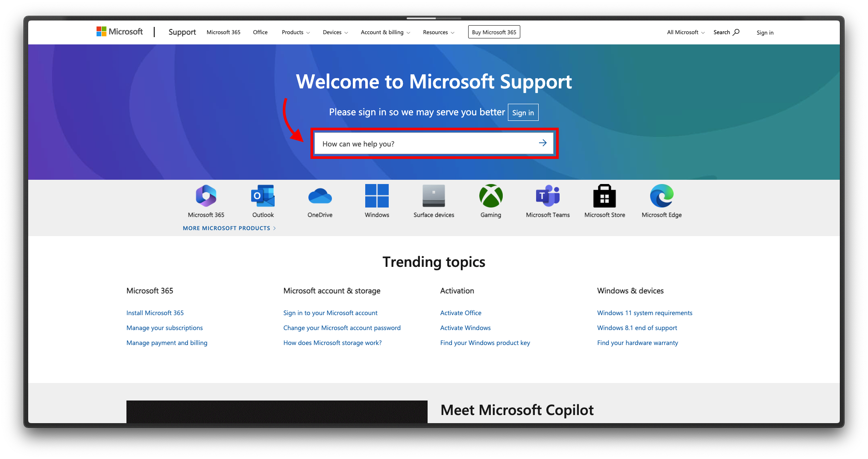The image size is (868, 459).
Task: Click the Meet Microsoft Copilot heading
Action: (x=517, y=410)
